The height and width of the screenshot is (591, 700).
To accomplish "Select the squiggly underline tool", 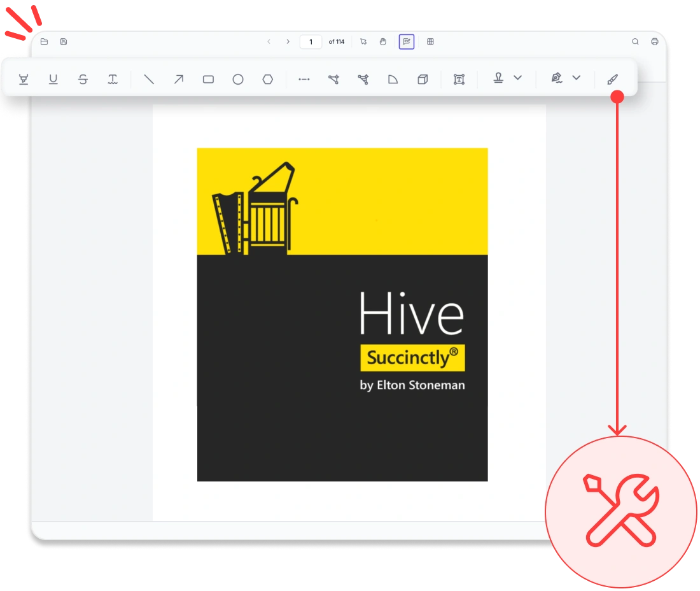I will [113, 80].
